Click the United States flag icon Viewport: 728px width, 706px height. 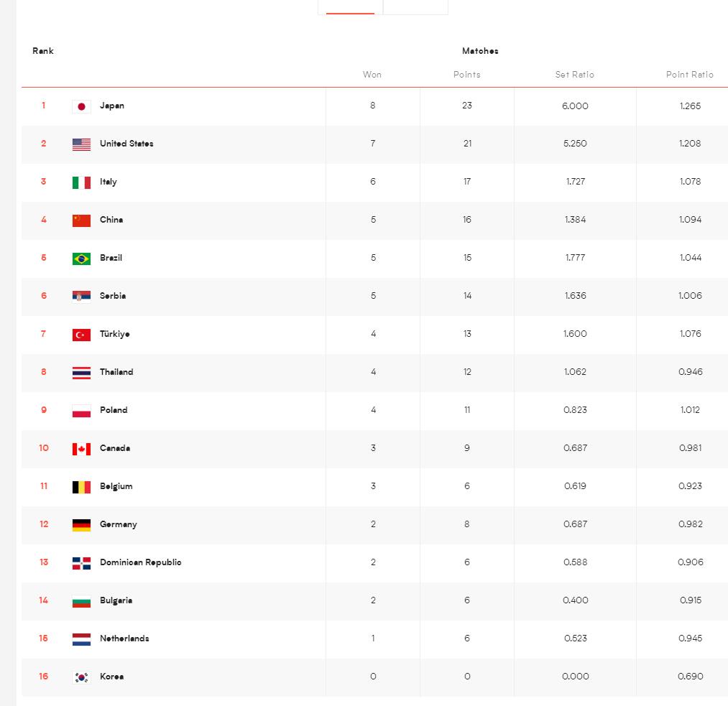pos(81,144)
